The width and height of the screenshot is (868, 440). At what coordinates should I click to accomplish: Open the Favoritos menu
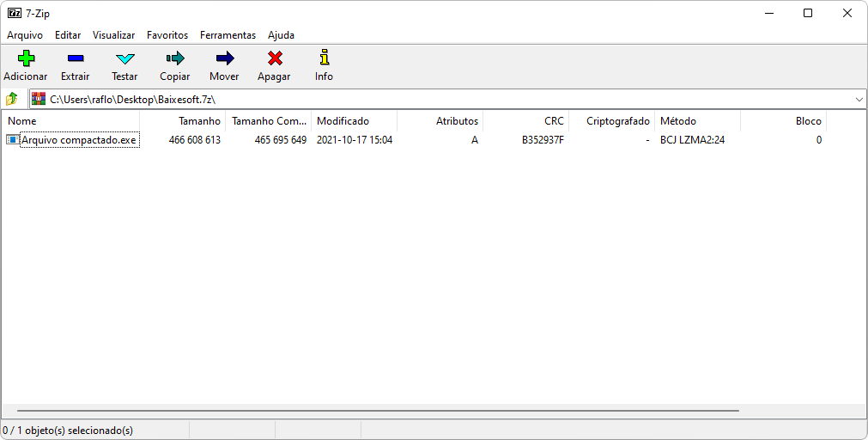(167, 35)
